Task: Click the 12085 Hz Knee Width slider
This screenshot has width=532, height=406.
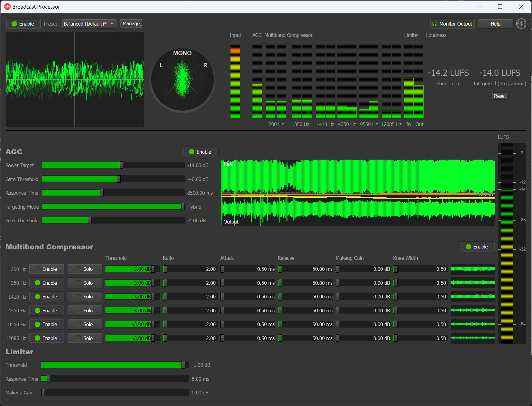Action: (x=421, y=338)
